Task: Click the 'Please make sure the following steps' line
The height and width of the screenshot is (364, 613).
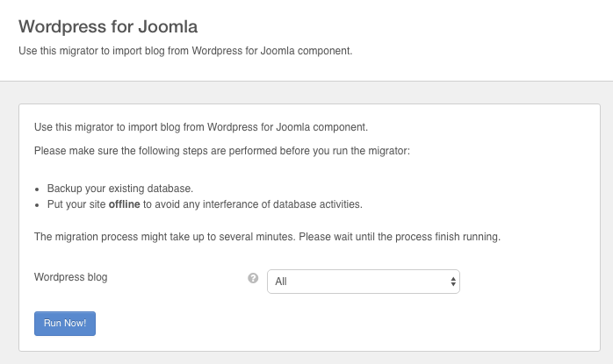Action: tap(222, 151)
